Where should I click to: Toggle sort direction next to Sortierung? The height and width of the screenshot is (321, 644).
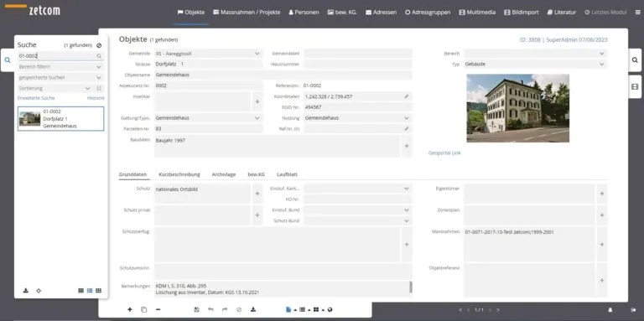[x=99, y=88]
